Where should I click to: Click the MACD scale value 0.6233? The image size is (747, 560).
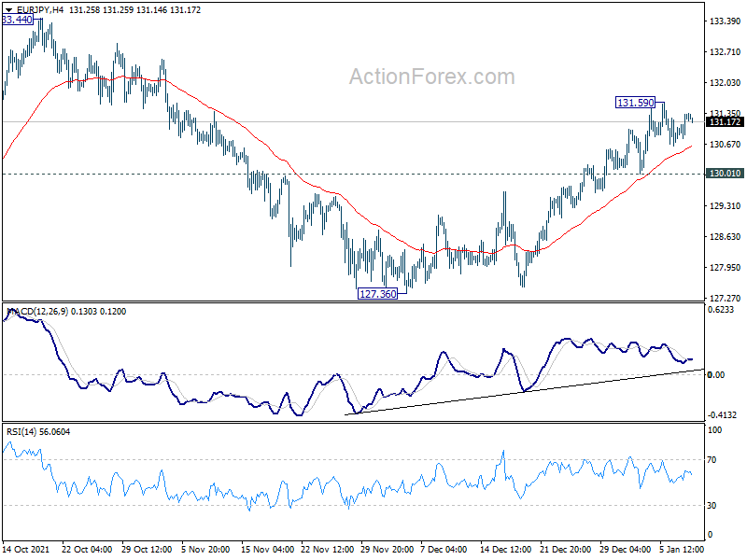[721, 310]
